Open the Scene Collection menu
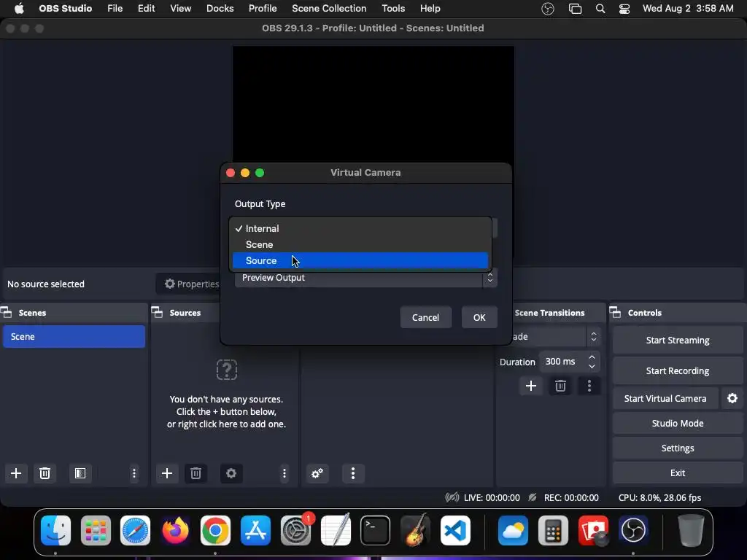 tap(329, 9)
